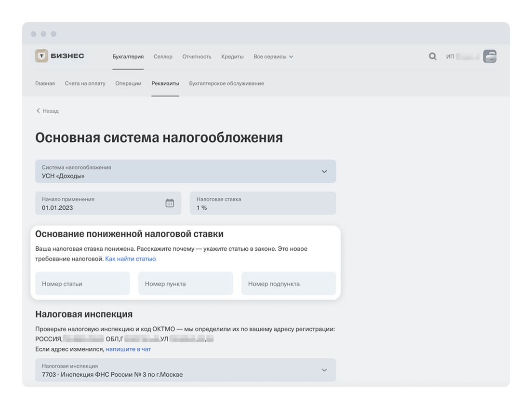Image resolution: width=532 pixels, height=409 pixels.
Task: Go to the Отчетность section
Action: [197, 56]
